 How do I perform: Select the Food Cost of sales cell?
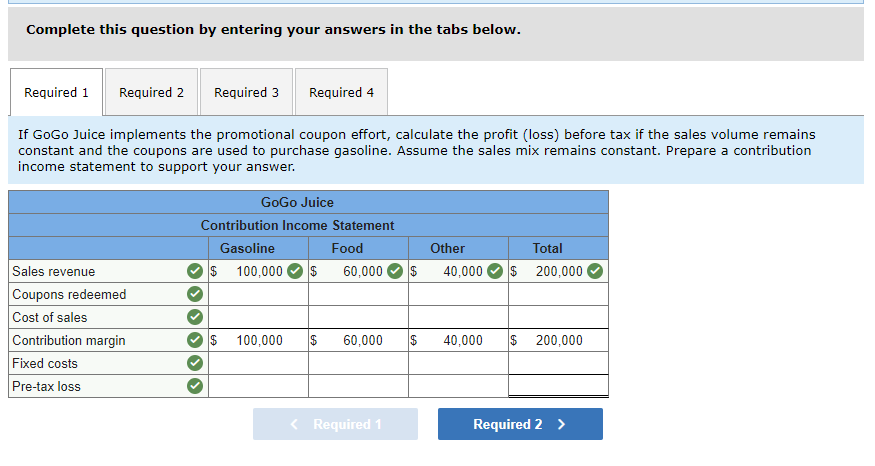click(x=358, y=317)
